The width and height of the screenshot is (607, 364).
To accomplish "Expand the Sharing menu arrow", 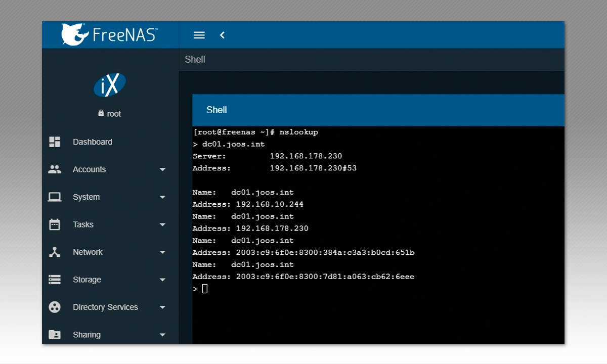I will [162, 335].
